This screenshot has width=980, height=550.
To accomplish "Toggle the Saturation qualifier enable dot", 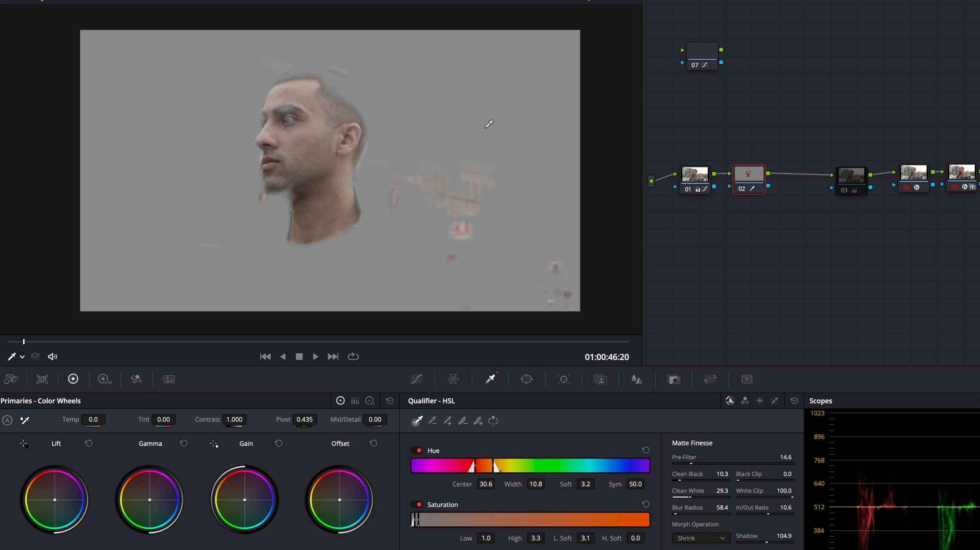I will (x=419, y=504).
